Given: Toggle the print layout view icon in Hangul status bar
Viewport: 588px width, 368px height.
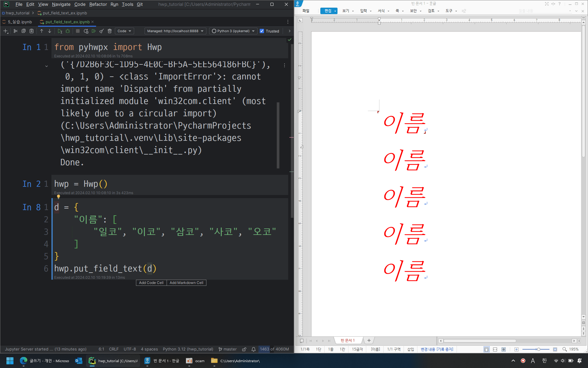Looking at the screenshot, I should [x=486, y=349].
